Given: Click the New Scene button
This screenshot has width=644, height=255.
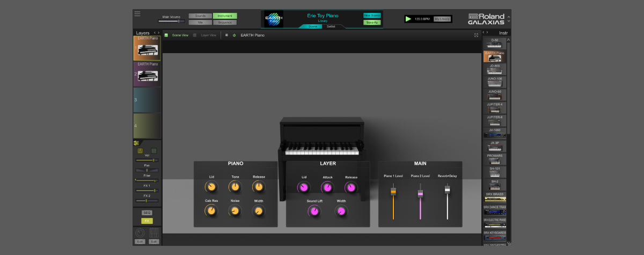Looking at the screenshot, I should (x=371, y=16).
